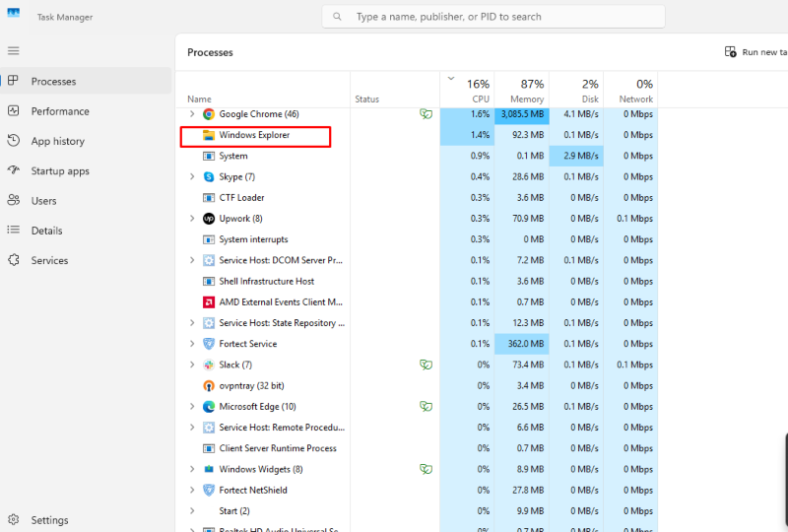Click the Run new task button
Viewport: 788px width, 532px height.
[x=755, y=52]
